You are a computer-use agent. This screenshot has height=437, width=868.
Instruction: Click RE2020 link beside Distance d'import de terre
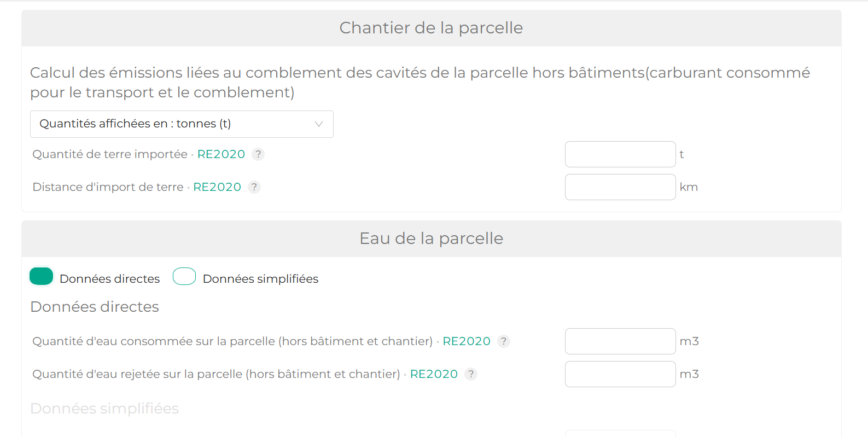[x=217, y=187]
